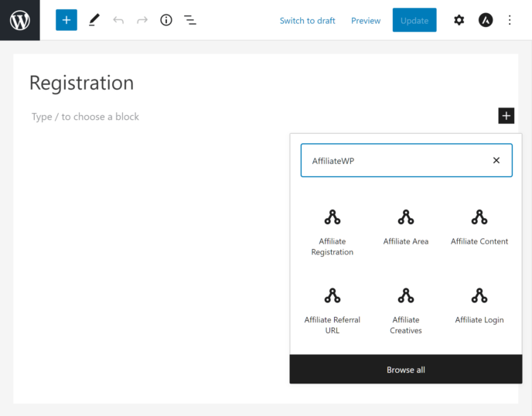This screenshot has height=416, width=532.
Task: Click the AffiliateWP search field
Action: [407, 160]
